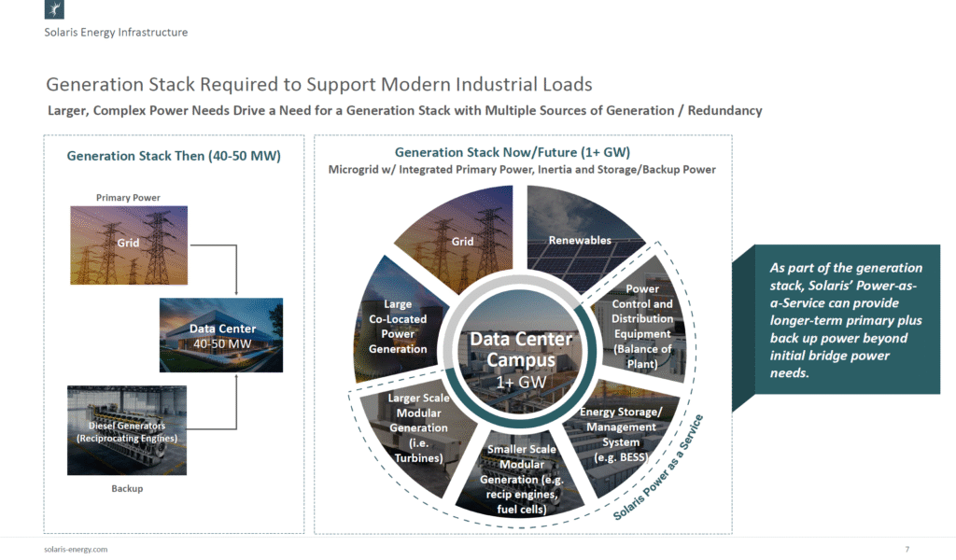Click the Solaris logo icon in header
The image size is (956, 560).
click(x=55, y=10)
